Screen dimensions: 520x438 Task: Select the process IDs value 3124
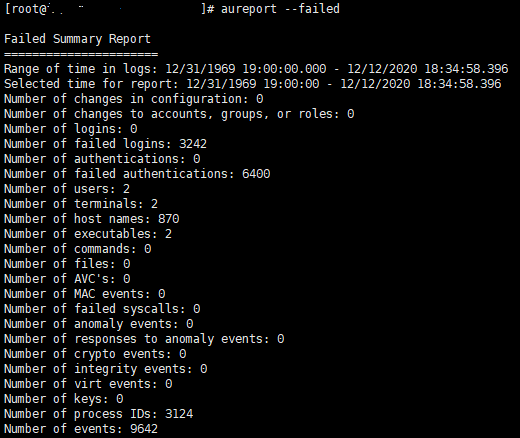(x=179, y=414)
